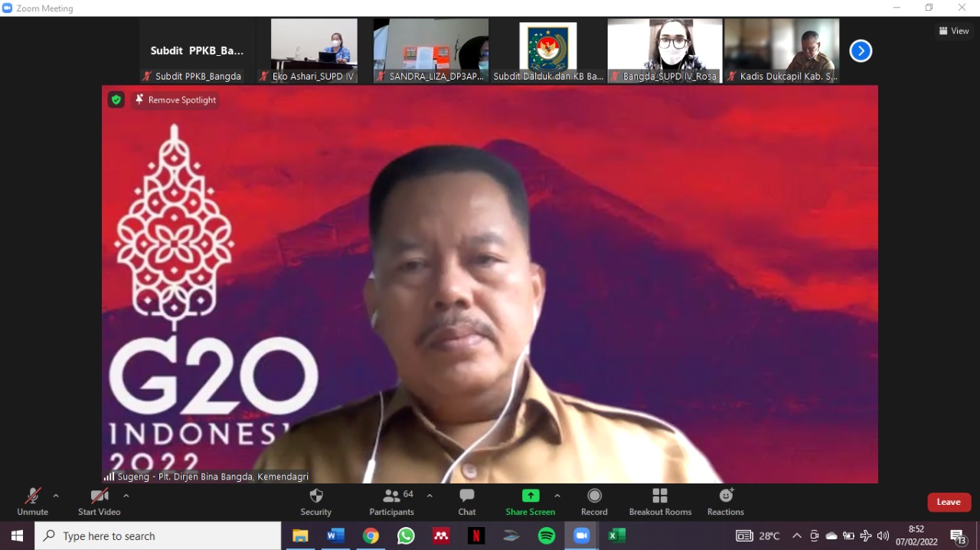Viewport: 980px width, 550px height.
Task: Click Remove Spotlight button
Action: [x=175, y=100]
